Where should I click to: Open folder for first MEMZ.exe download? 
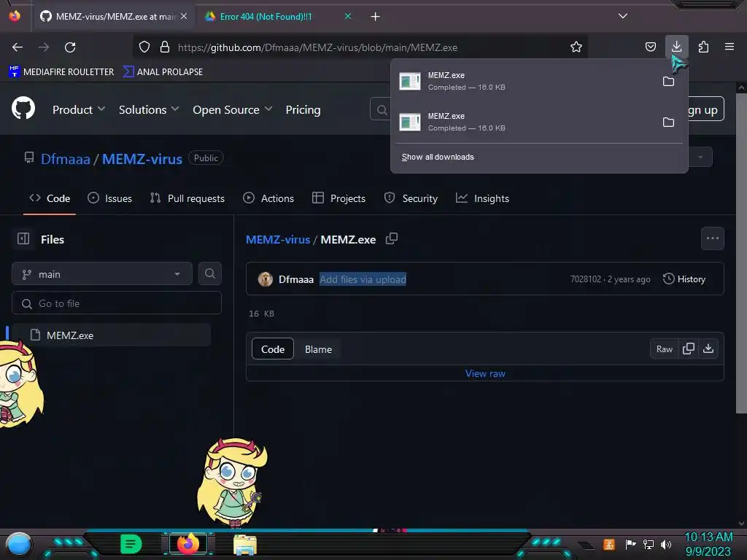coord(668,82)
